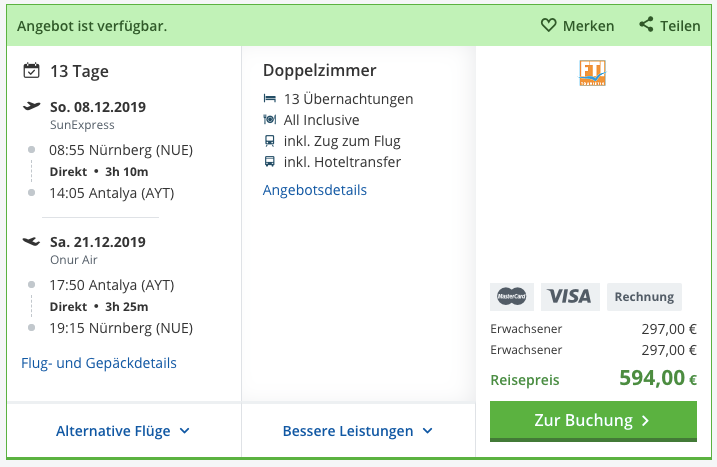The width and height of the screenshot is (717, 467).
Task: Share the offer via Teilen
Action: 670,26
